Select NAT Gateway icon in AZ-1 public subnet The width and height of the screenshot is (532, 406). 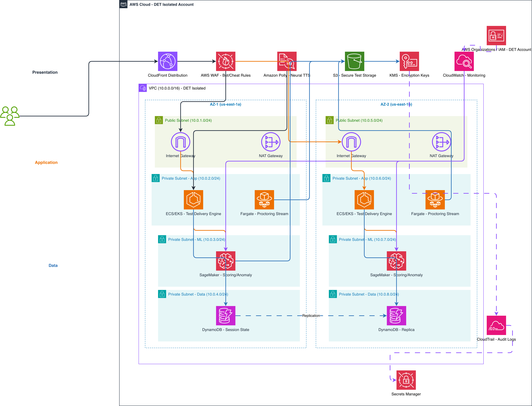271,142
